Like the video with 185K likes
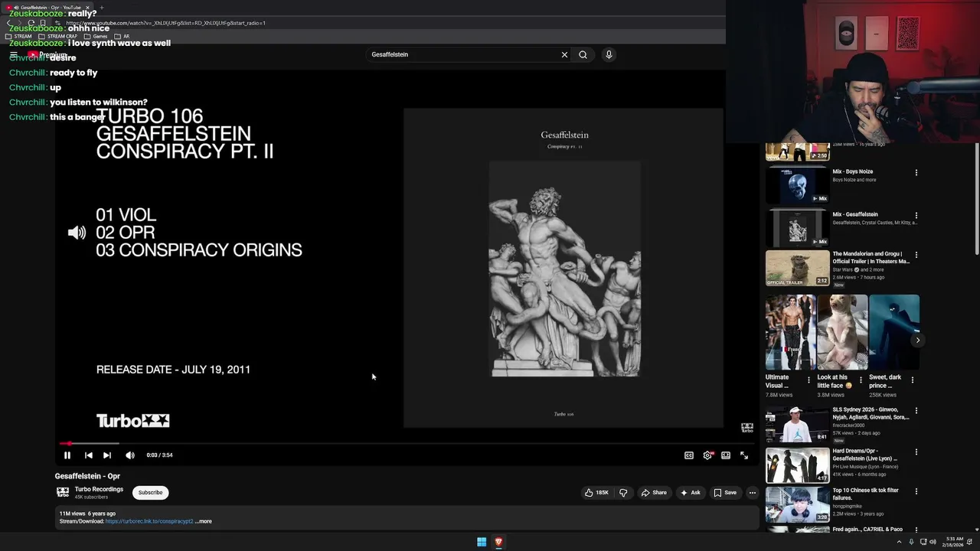The width and height of the screenshot is (980, 551). (x=597, y=493)
